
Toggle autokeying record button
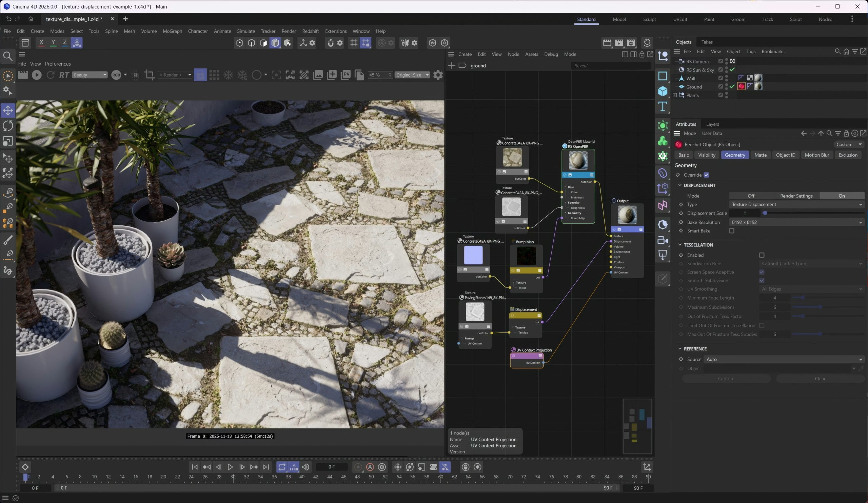pyautogui.click(x=370, y=467)
